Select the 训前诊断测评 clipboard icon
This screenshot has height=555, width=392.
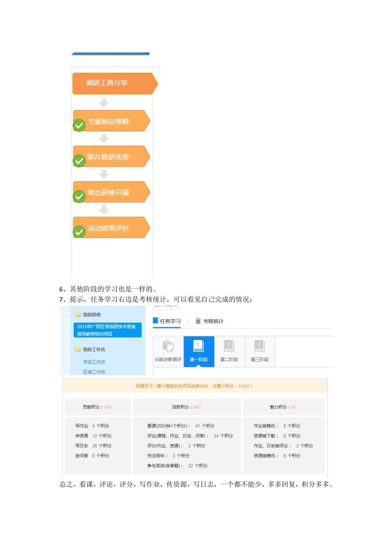tap(168, 345)
